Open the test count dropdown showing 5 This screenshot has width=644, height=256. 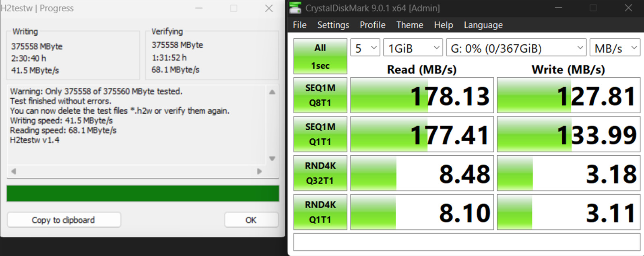pyautogui.click(x=365, y=48)
